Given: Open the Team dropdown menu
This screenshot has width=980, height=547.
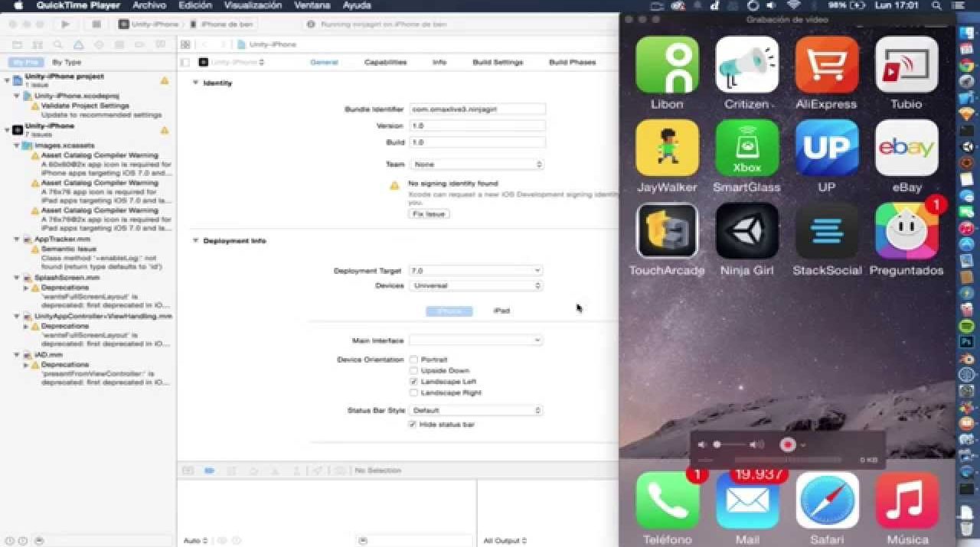Looking at the screenshot, I should 476,164.
